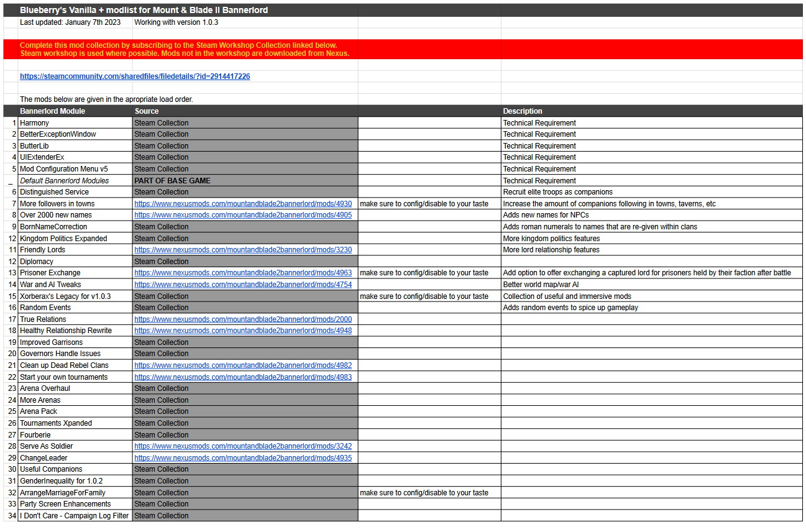Click the "Bannerlord Module" column header
The image size is (806, 532).
point(53,111)
